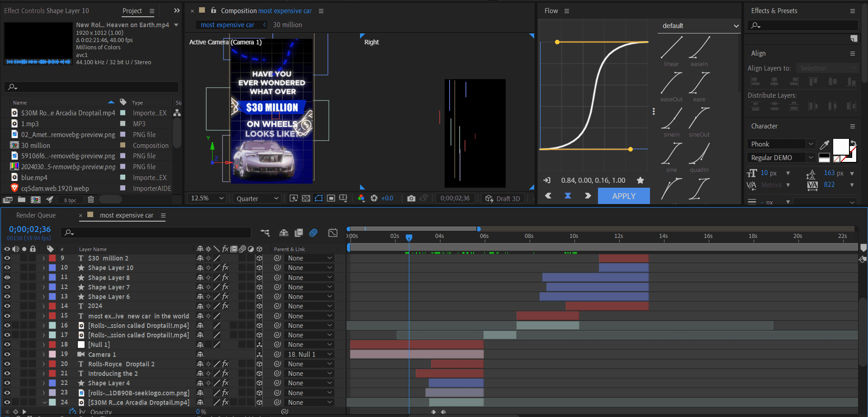Open the Effects & Presets panel menu

click(x=853, y=11)
